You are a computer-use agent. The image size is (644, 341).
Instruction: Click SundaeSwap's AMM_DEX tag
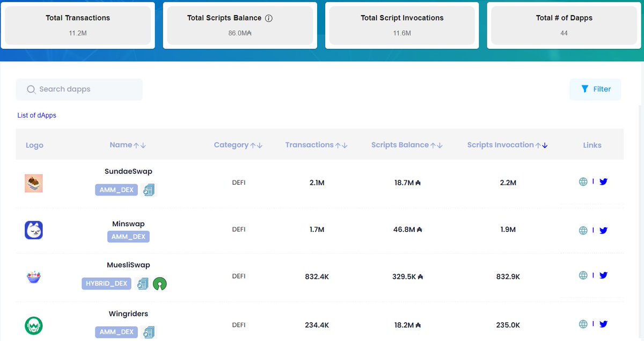(x=116, y=190)
